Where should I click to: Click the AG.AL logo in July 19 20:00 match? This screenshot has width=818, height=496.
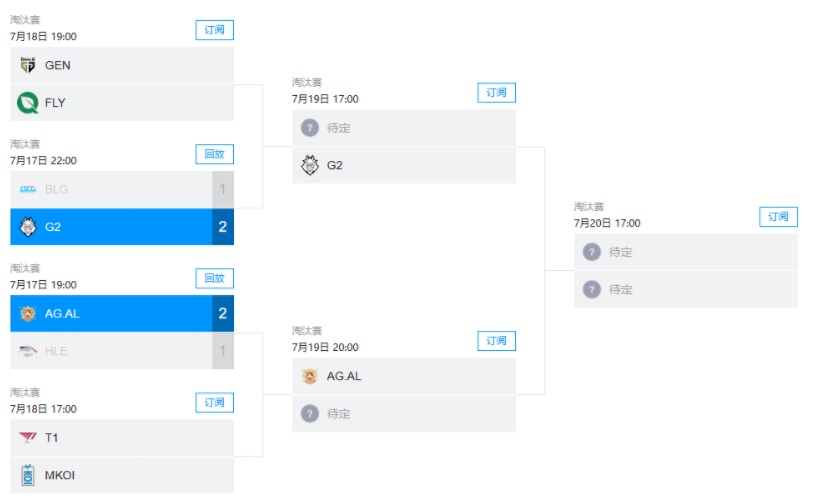pyautogui.click(x=310, y=376)
